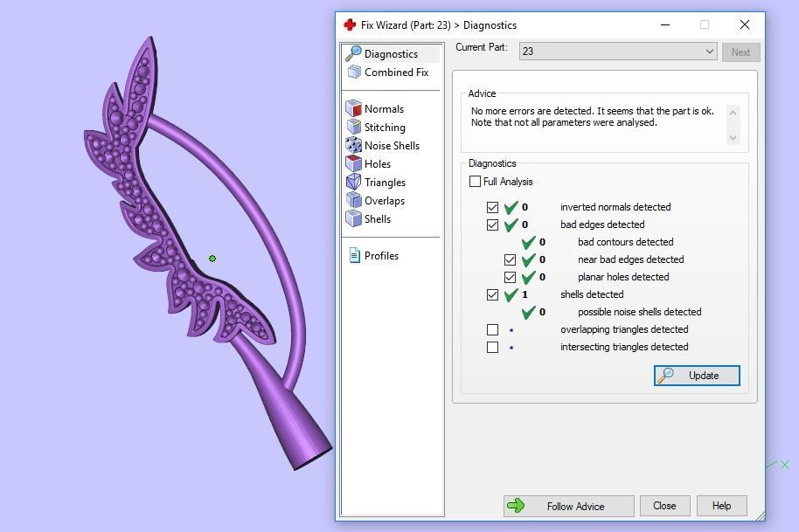This screenshot has height=532, width=799.
Task: Select the Triangles fix icon
Action: 353,182
